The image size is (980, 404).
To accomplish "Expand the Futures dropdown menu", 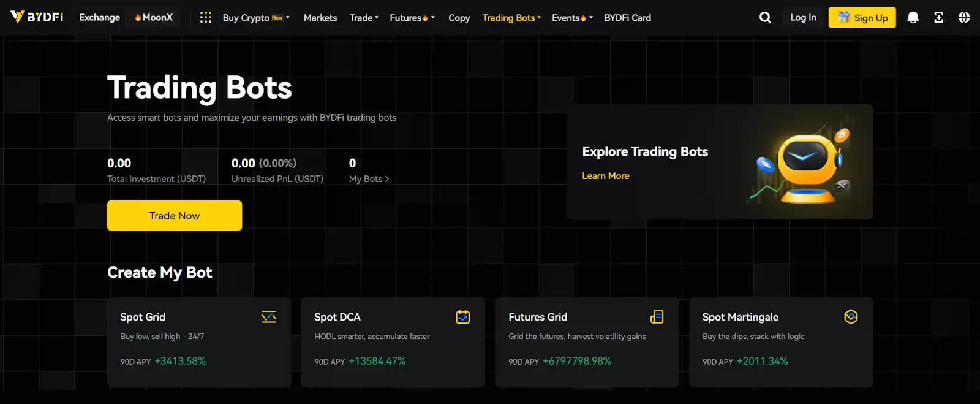I will coord(412,18).
